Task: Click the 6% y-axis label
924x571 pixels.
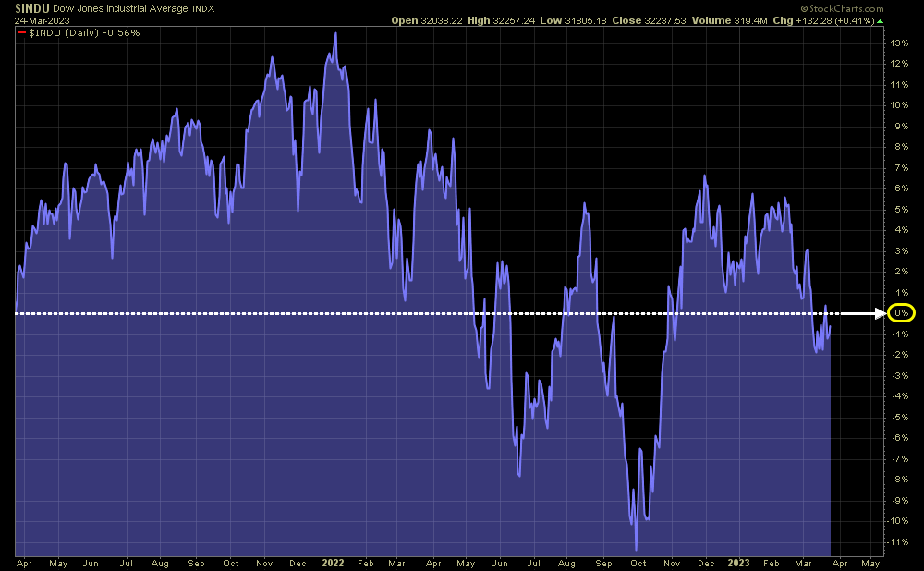Action: pos(901,188)
